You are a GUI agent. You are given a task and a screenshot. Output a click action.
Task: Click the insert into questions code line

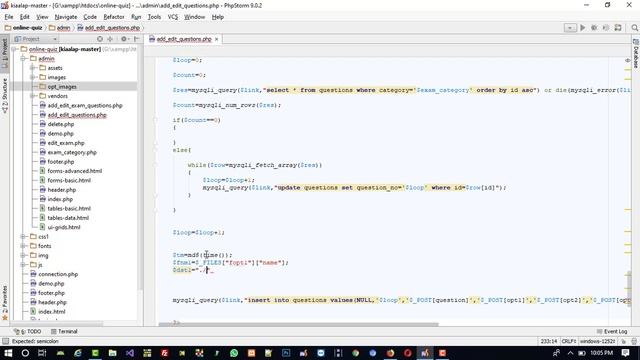pyautogui.click(x=401, y=300)
